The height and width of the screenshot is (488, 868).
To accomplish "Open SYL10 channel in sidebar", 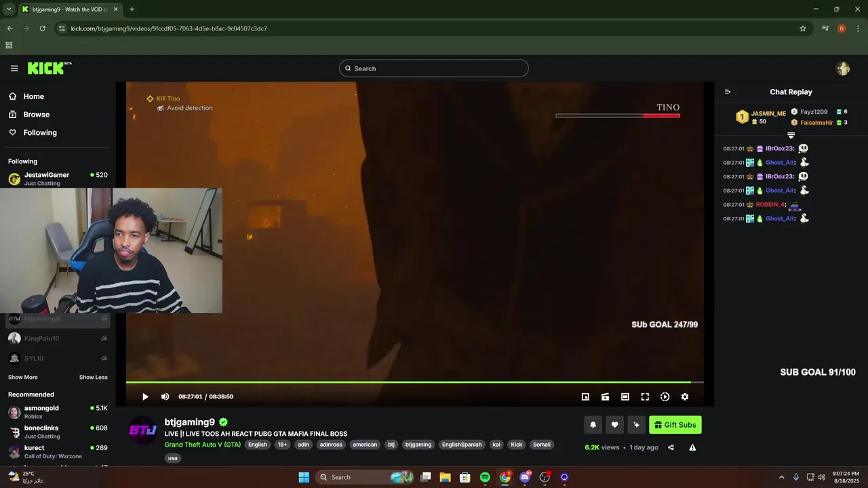I will (x=58, y=358).
